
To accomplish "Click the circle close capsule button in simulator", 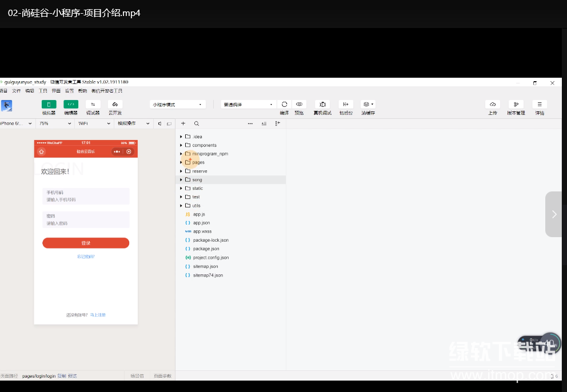I will [129, 151].
